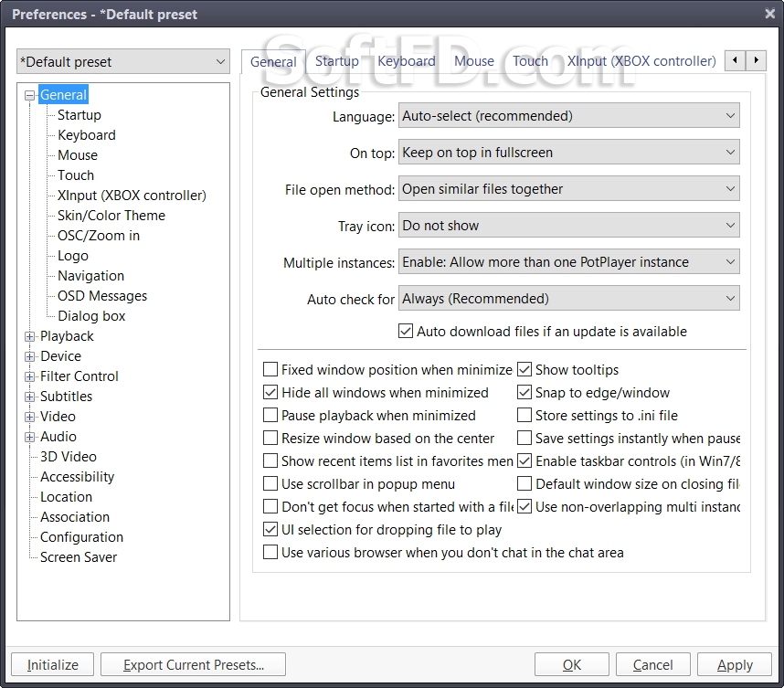Select Logo in the tree
The image size is (784, 688).
(73, 256)
